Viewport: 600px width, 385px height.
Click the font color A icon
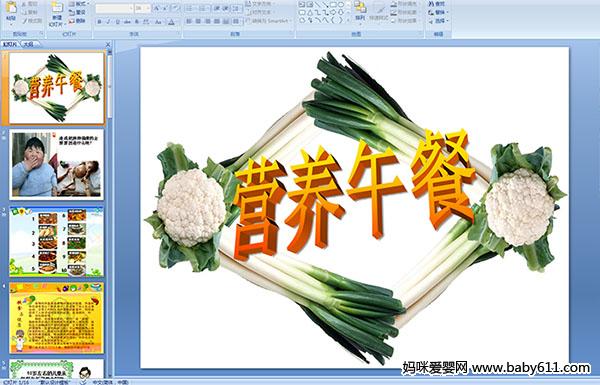click(x=171, y=22)
